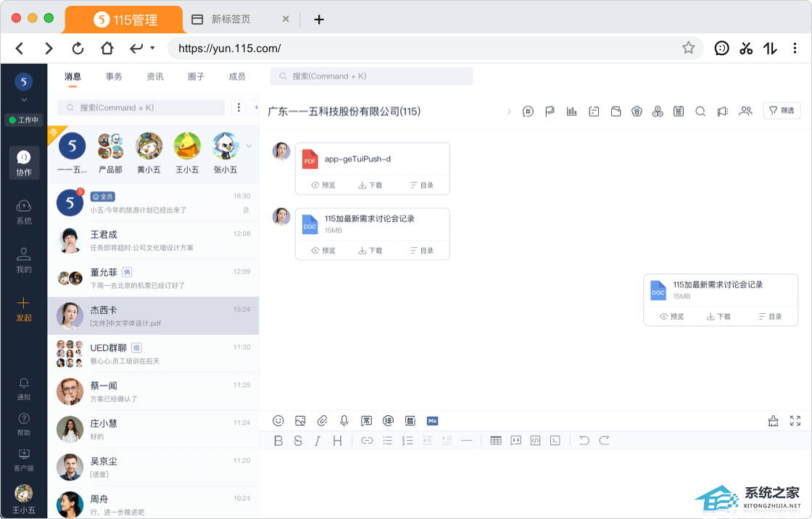Open the bar chart statistics icon
The height and width of the screenshot is (519, 812).
[x=572, y=112]
